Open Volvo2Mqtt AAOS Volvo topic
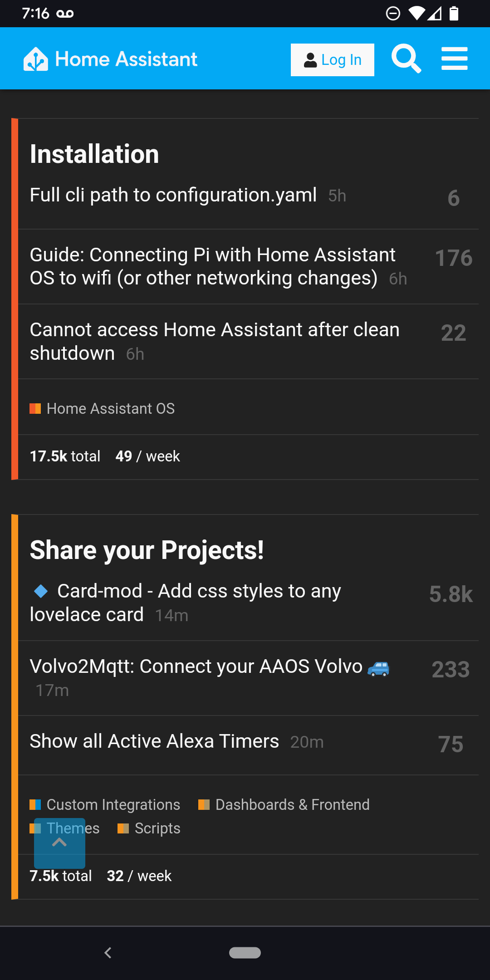Image resolution: width=490 pixels, height=980 pixels. tap(196, 666)
